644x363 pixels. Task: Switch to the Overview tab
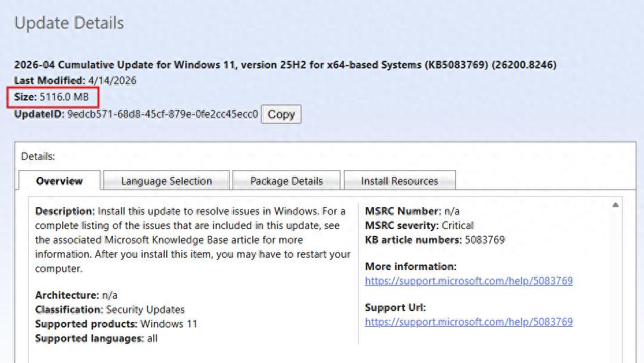[x=59, y=180]
